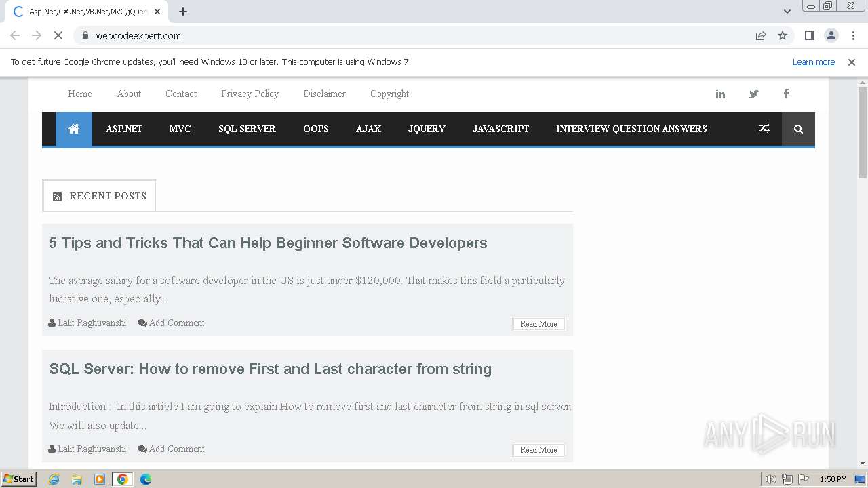
Task: Open File Explorer from the taskbar
Action: pyautogui.click(x=77, y=479)
